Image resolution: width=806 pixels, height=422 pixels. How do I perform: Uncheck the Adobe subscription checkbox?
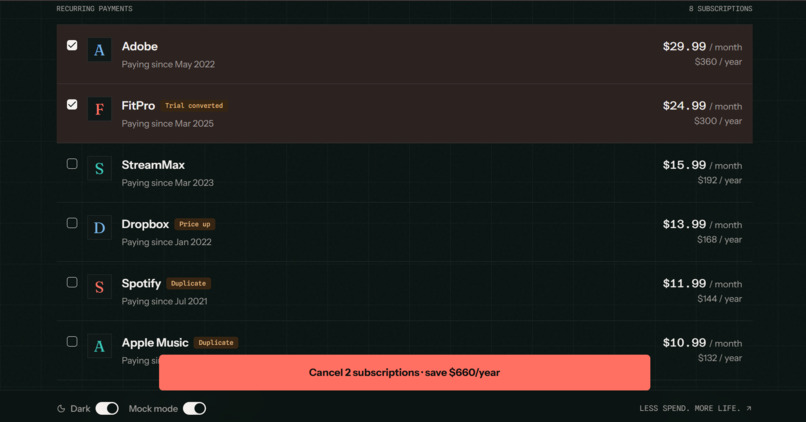72,45
